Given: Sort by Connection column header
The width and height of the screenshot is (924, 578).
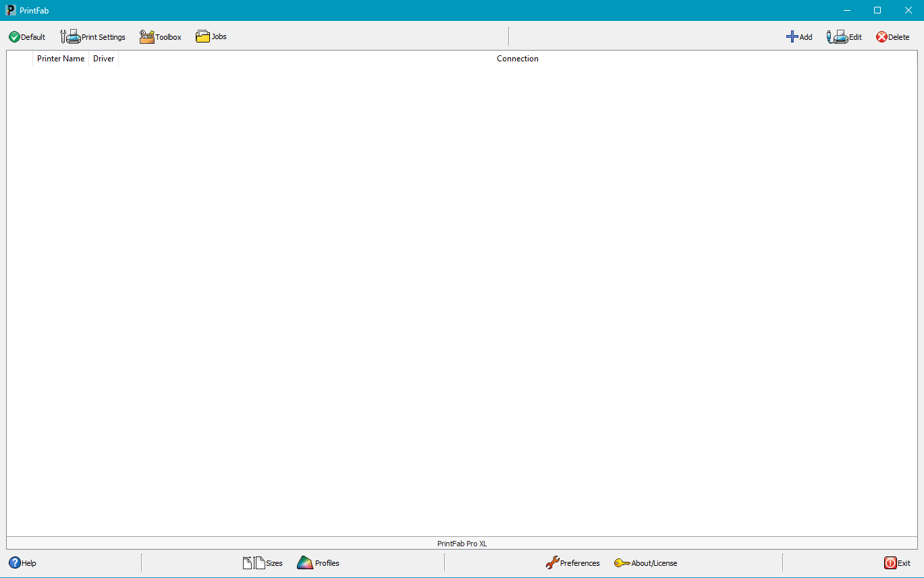Looking at the screenshot, I should coord(518,59).
